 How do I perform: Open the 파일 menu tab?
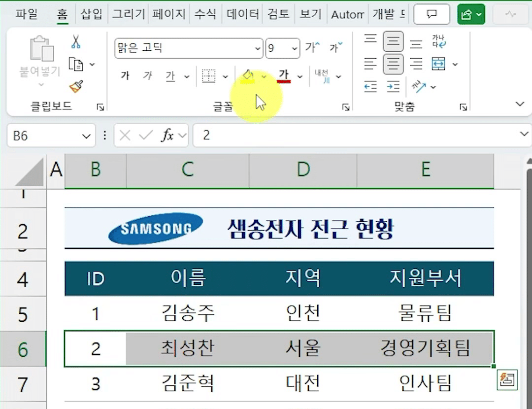pos(27,14)
